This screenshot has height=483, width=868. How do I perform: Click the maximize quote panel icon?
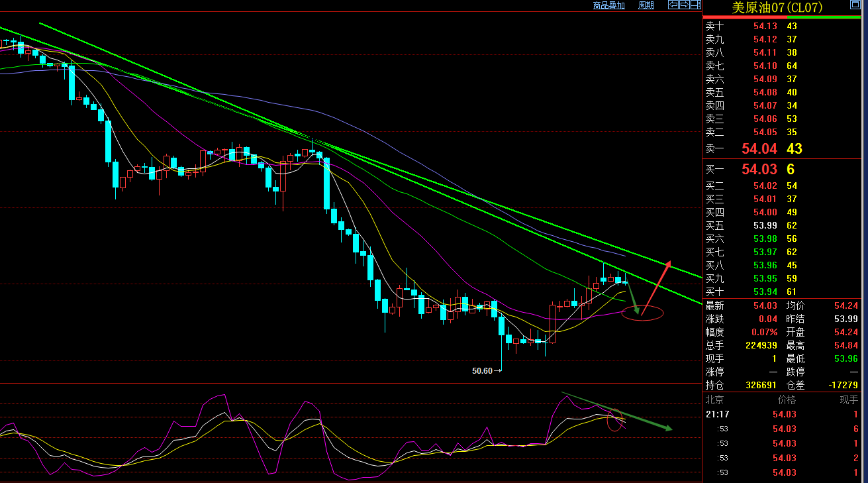(x=855, y=5)
